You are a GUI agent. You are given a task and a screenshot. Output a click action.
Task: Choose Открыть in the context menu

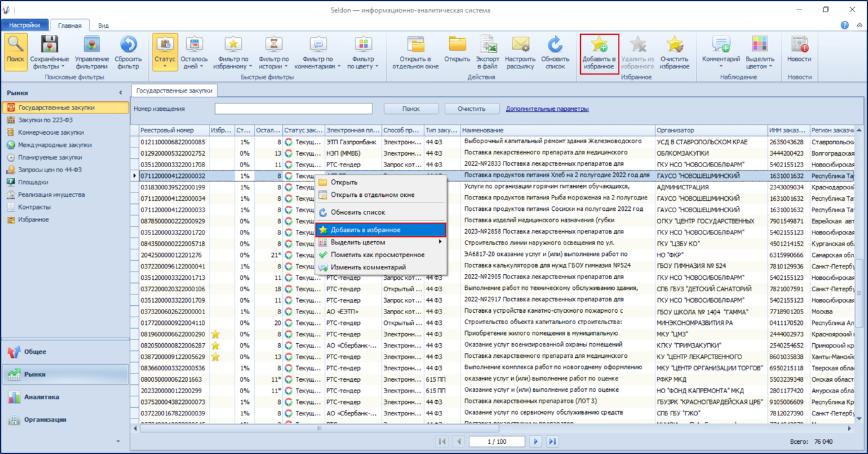pyautogui.click(x=381, y=182)
